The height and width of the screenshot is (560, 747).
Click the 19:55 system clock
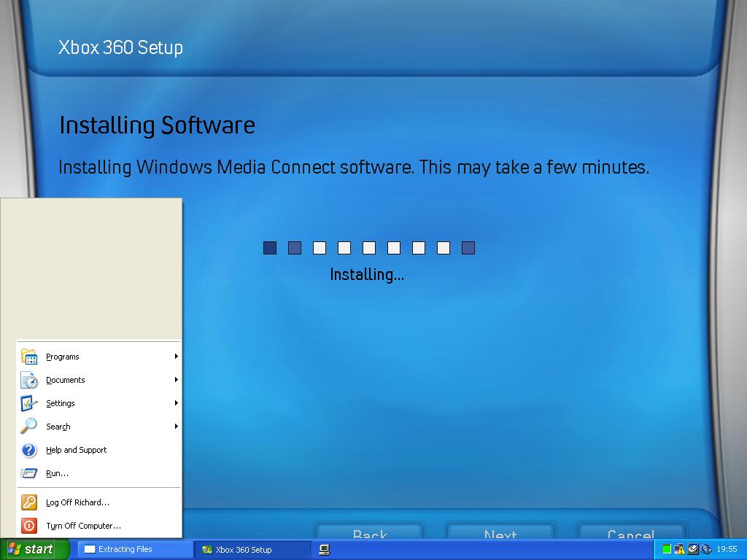(x=727, y=550)
